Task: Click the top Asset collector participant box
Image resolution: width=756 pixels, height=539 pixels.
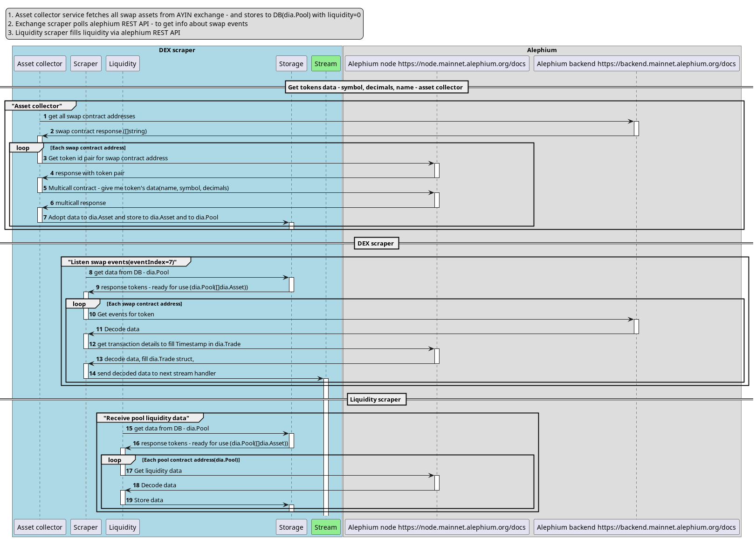Action: click(40, 64)
